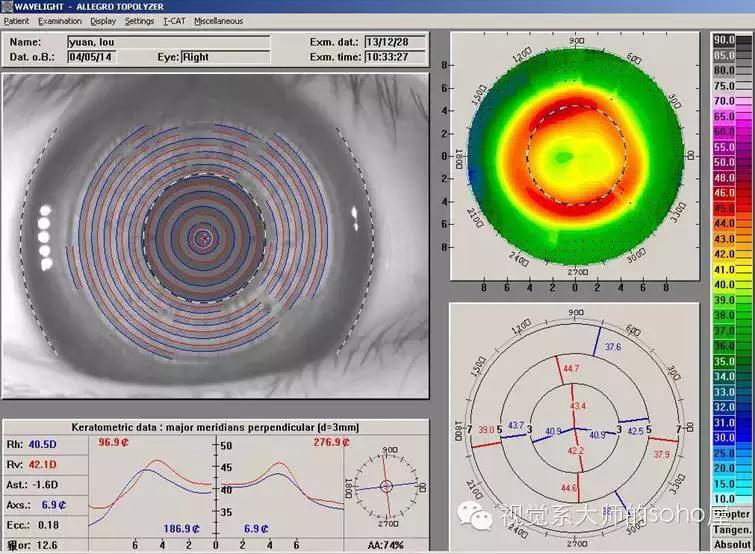Click the 37.6 value in zone diagram
755x554 pixels.
tap(613, 347)
